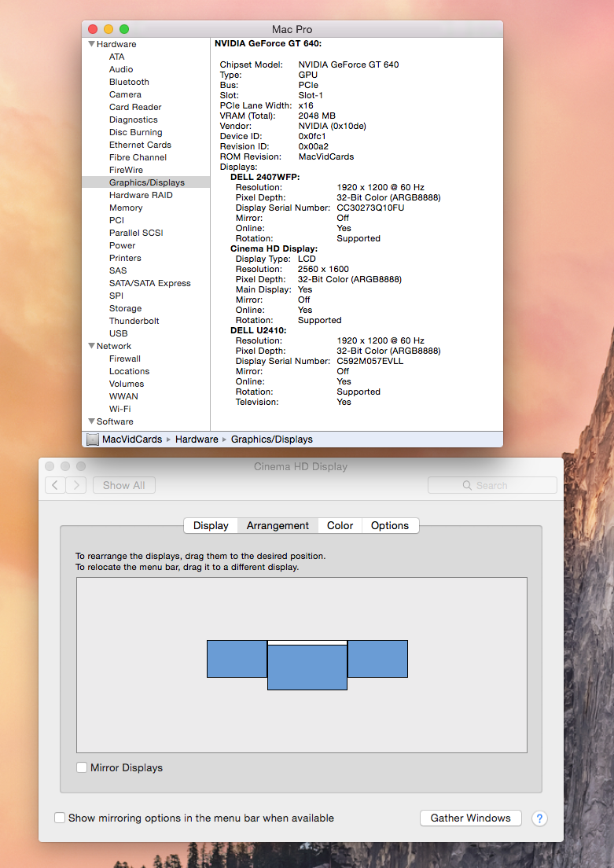
Task: Select Thunderbolt in the sidebar
Action: 134,321
